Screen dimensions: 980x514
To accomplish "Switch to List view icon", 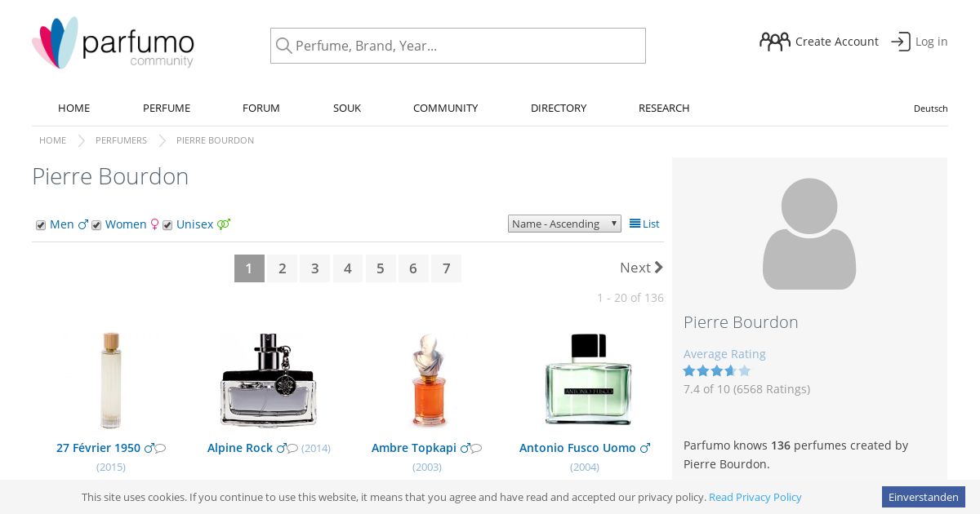I will (x=635, y=224).
